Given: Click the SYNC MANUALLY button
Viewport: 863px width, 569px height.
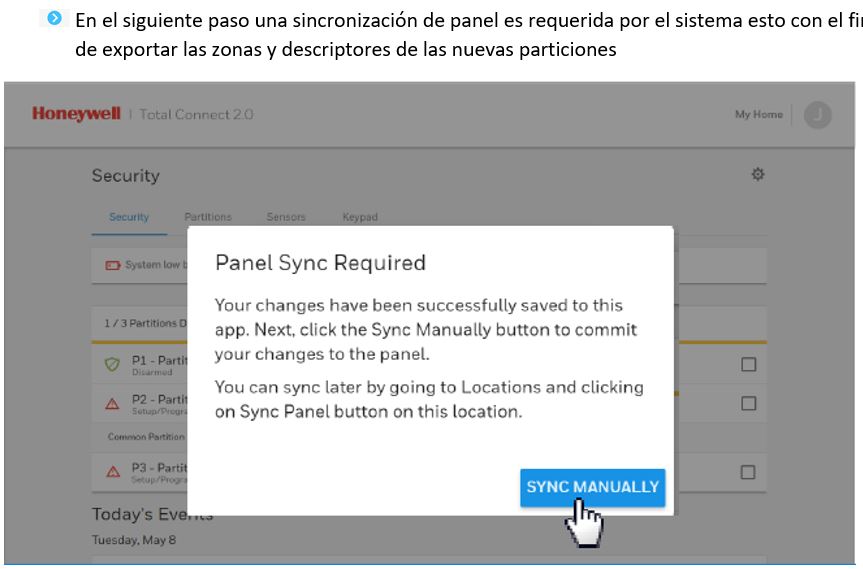Looking at the screenshot, I should [592, 487].
